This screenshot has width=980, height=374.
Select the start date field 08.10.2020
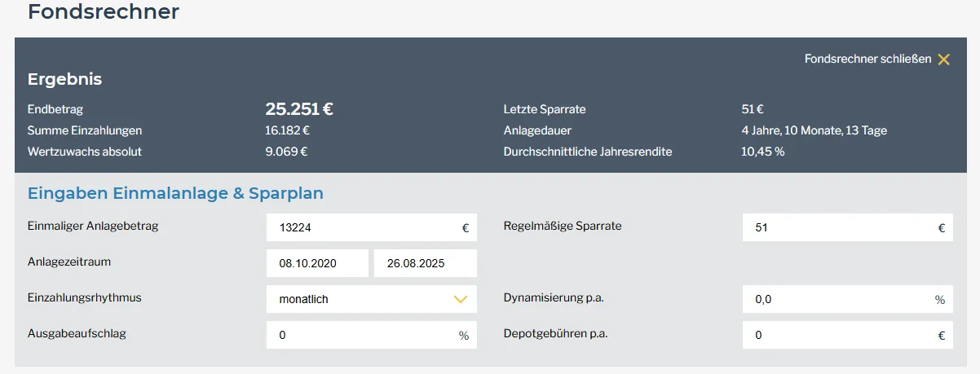coord(316,264)
